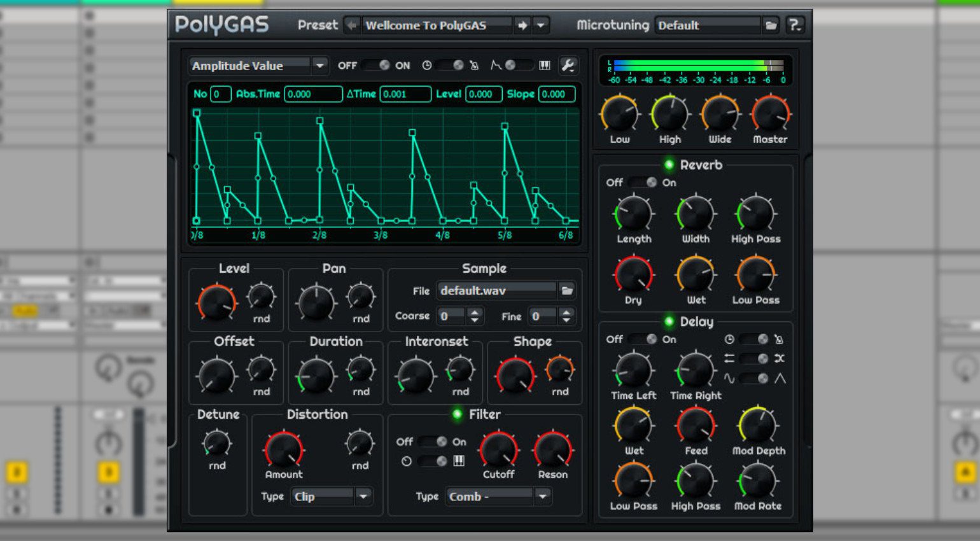Click the Shape main knob
Screen dimensions: 980x541
pyautogui.click(x=515, y=376)
